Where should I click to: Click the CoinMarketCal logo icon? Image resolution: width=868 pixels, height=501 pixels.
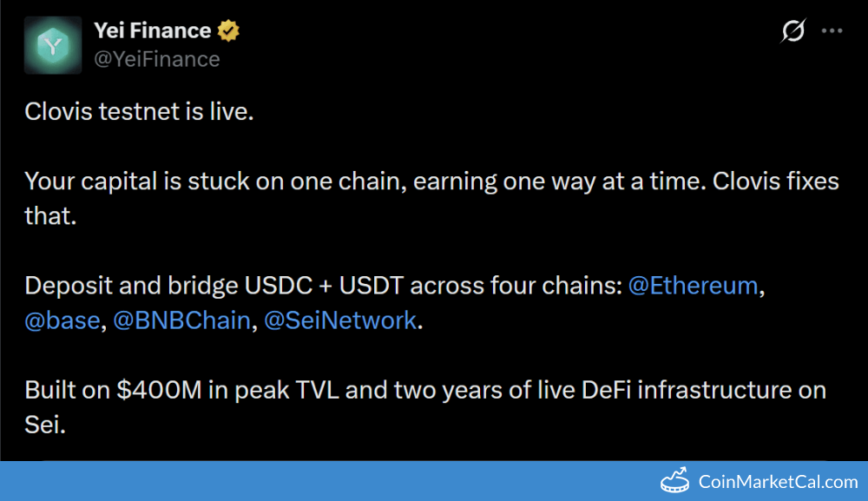point(675,481)
